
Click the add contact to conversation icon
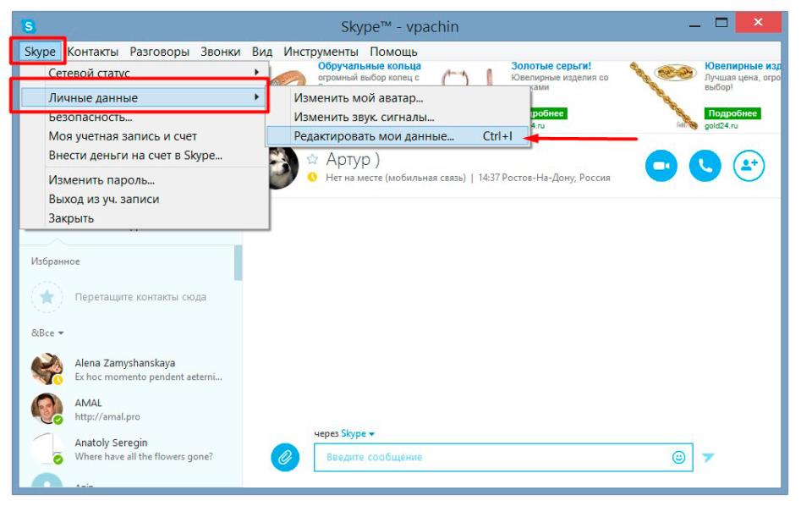click(749, 166)
